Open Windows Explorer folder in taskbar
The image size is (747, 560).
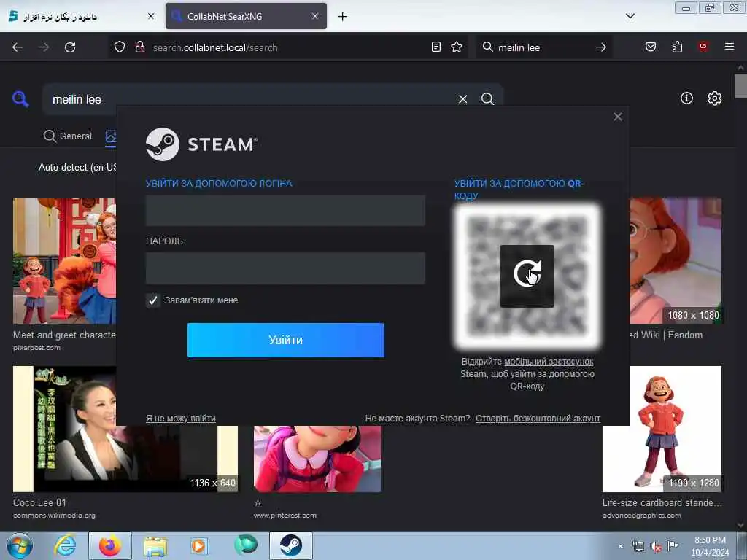click(155, 545)
